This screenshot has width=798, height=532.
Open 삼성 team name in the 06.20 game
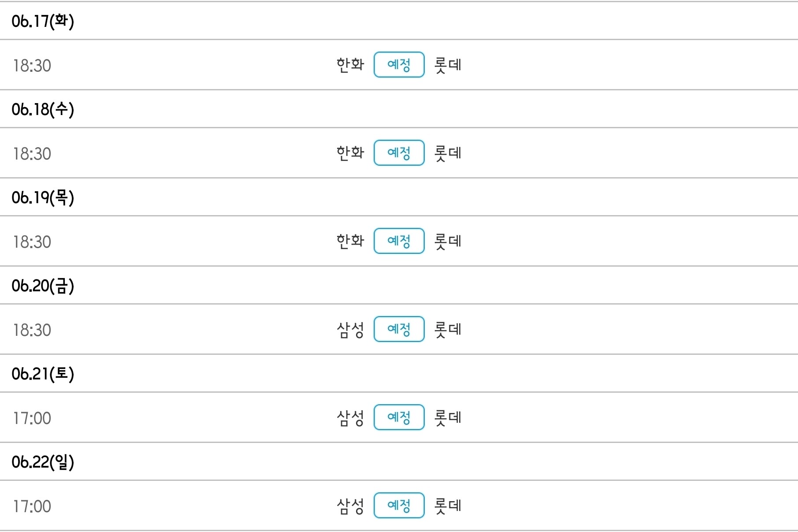tap(350, 329)
